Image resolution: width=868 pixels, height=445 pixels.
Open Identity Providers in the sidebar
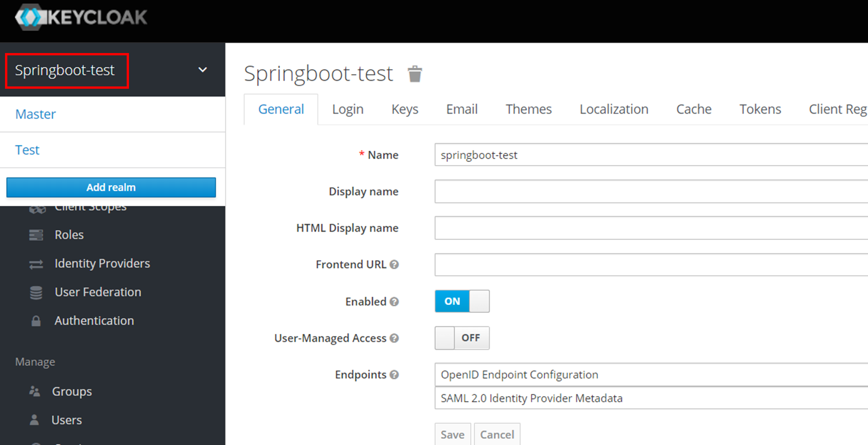pyautogui.click(x=102, y=263)
